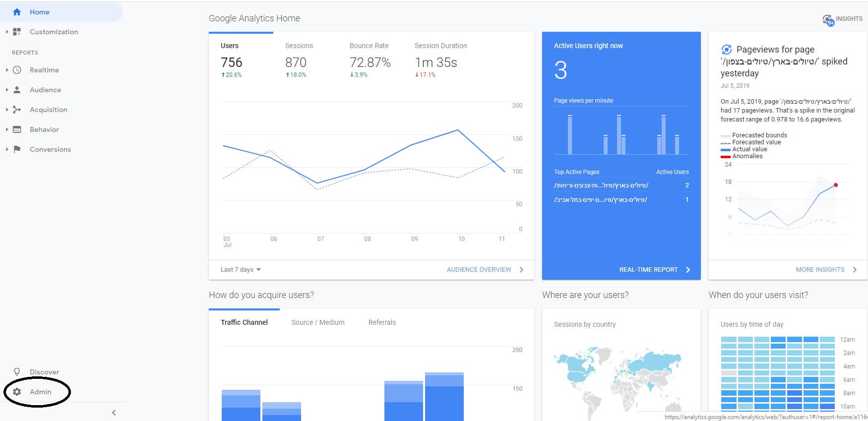The width and height of the screenshot is (868, 421).
Task: Open Home in the sidebar
Action: tap(39, 12)
